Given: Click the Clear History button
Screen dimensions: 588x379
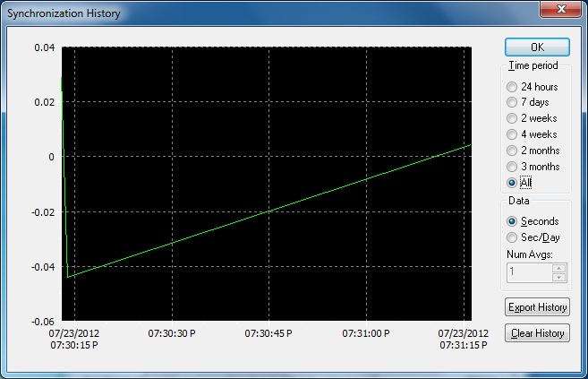Looking at the screenshot, I should 537,333.
